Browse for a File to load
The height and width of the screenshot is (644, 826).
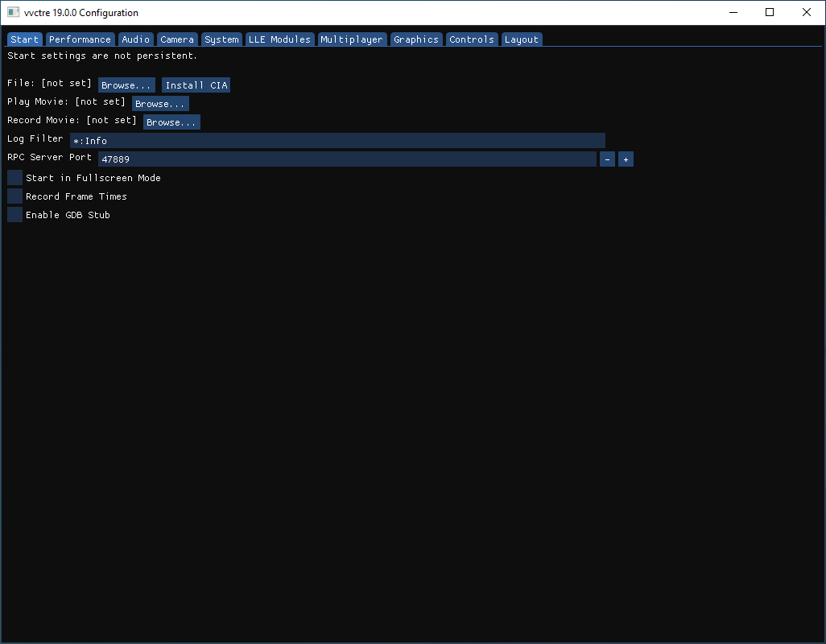click(126, 85)
